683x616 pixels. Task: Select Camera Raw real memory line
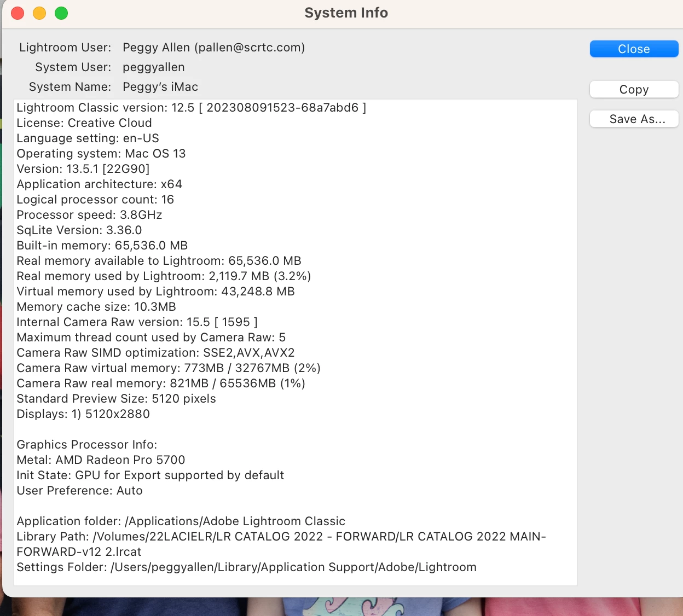[x=161, y=383]
